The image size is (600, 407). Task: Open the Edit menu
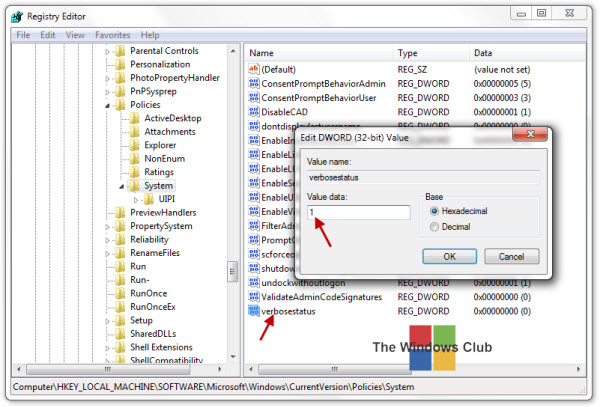(48, 35)
